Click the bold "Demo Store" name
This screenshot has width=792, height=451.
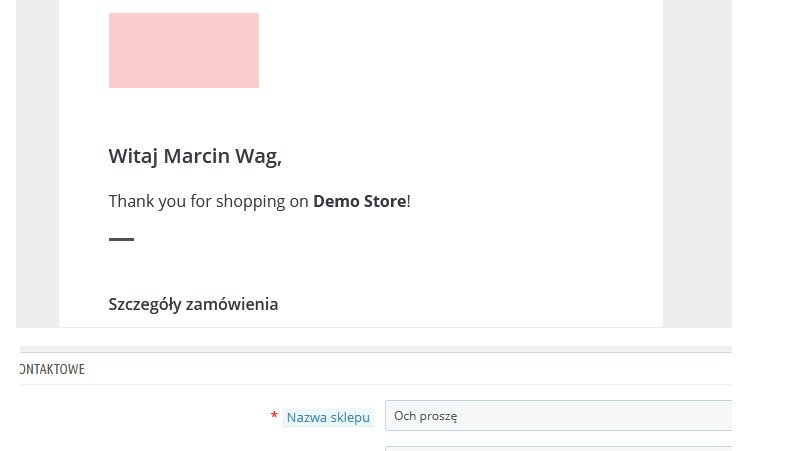pos(359,201)
